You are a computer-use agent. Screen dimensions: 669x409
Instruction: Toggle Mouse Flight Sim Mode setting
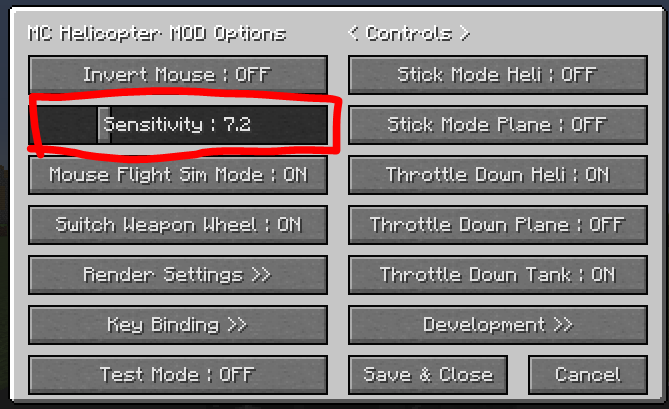(x=178, y=175)
